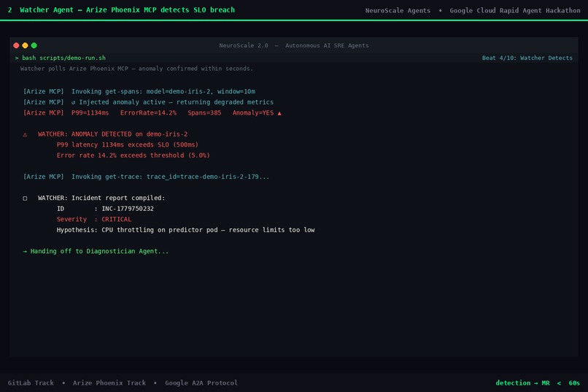This screenshot has width=588, height=392.
Task: Click the green maximize window dot
Action: click(x=34, y=45)
